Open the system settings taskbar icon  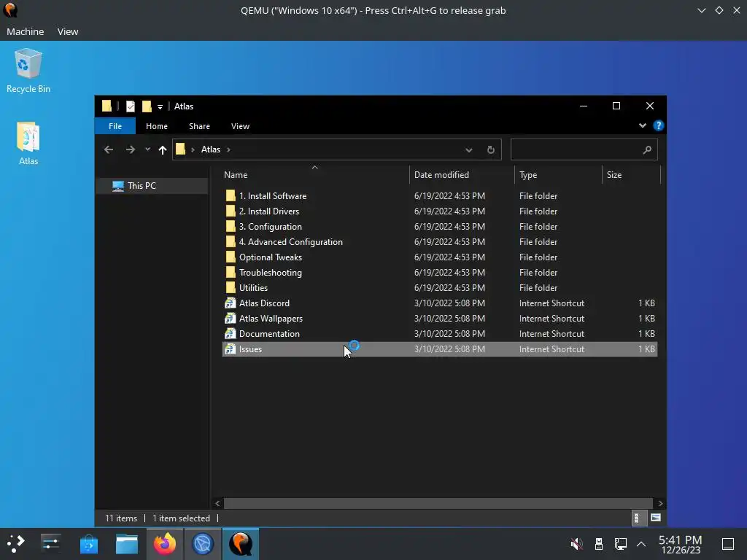point(50,543)
